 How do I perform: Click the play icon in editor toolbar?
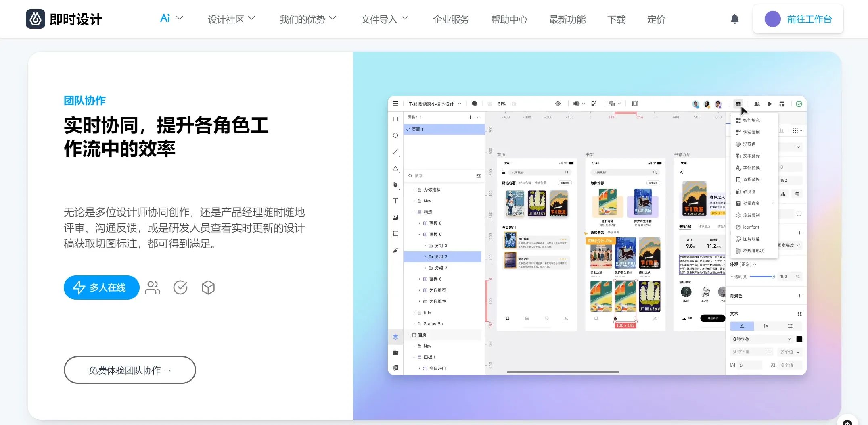pos(770,104)
